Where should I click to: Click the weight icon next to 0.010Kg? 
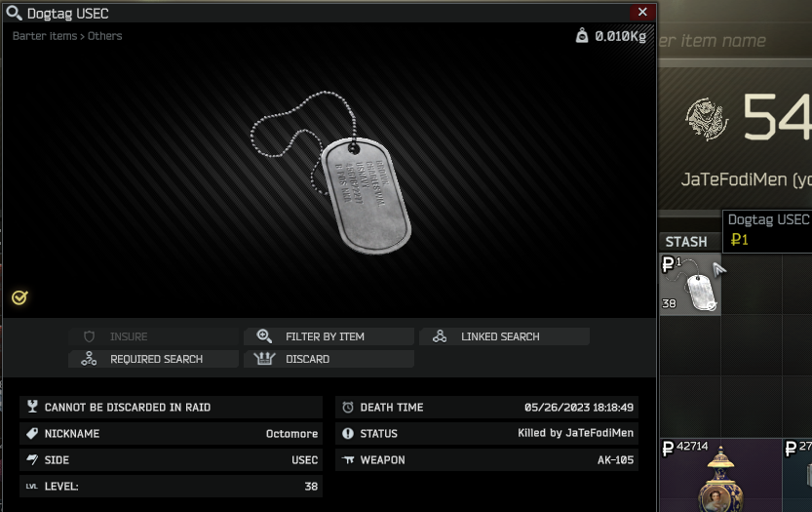click(x=582, y=36)
